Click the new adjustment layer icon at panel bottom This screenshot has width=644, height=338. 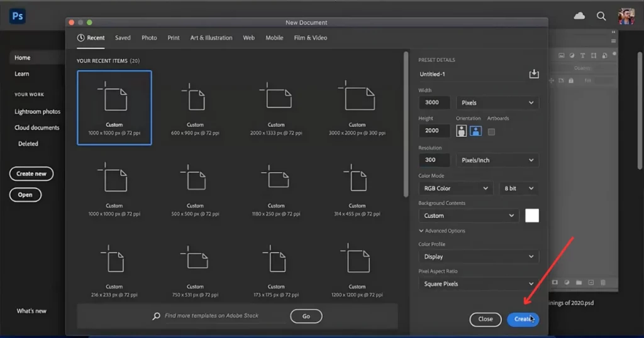(567, 282)
